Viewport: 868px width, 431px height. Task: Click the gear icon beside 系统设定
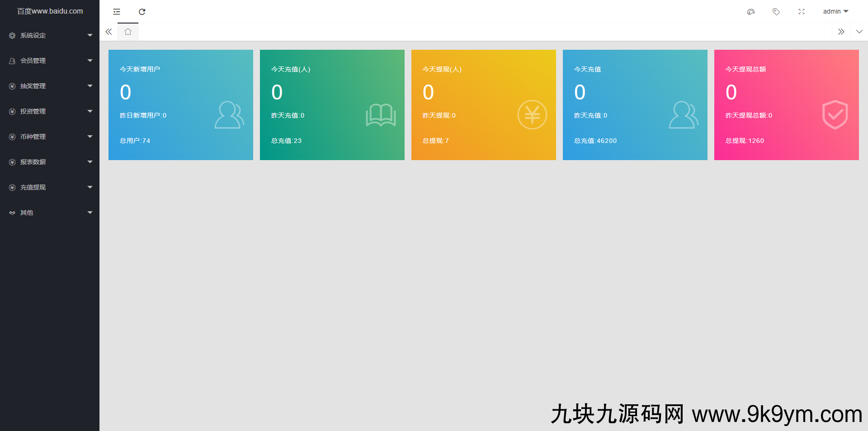pyautogui.click(x=12, y=35)
